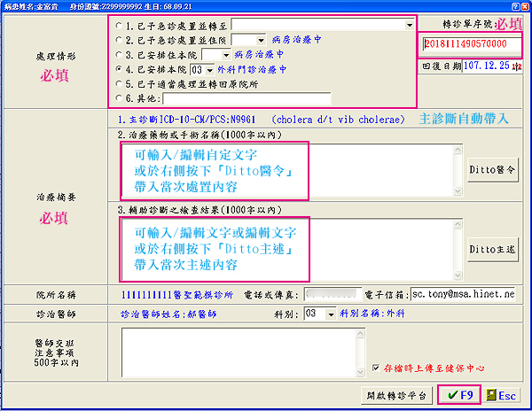The image size is (532, 411).
Task: Toggle 存檔時上傳至健保中心 checkbox
Action: pos(378,365)
